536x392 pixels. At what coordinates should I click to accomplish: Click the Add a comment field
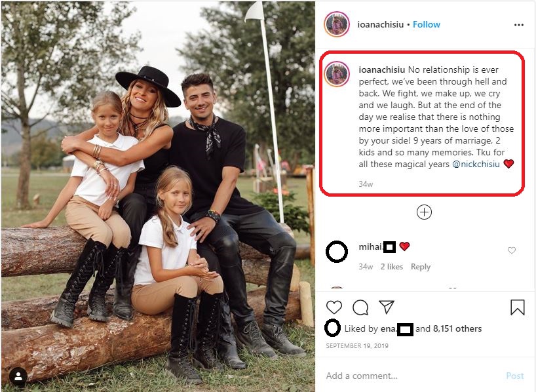(x=406, y=376)
